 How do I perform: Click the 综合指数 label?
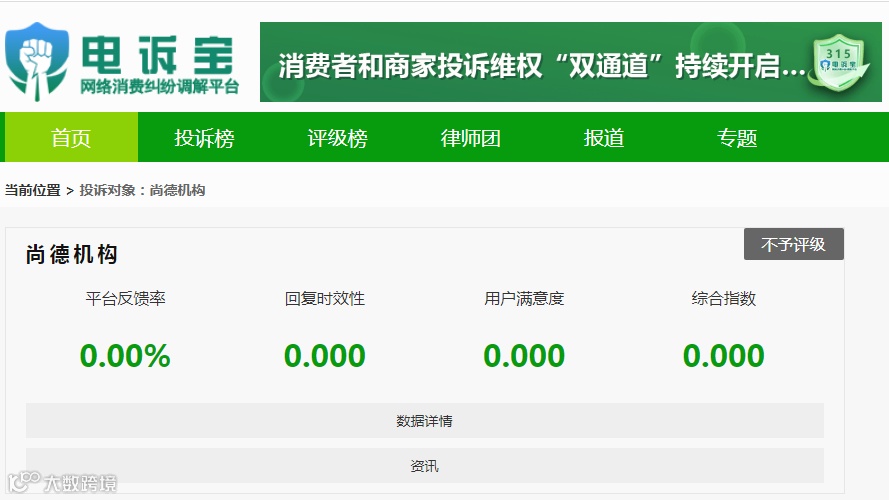724,299
